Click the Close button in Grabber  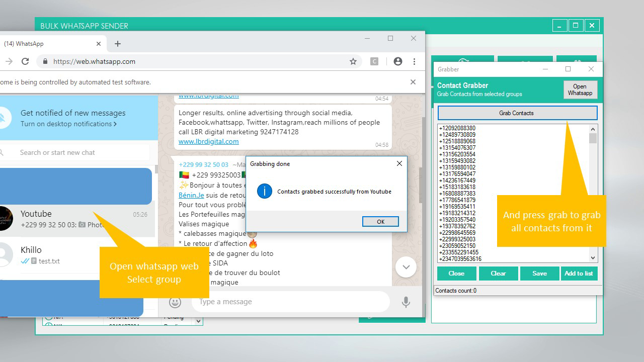(456, 273)
